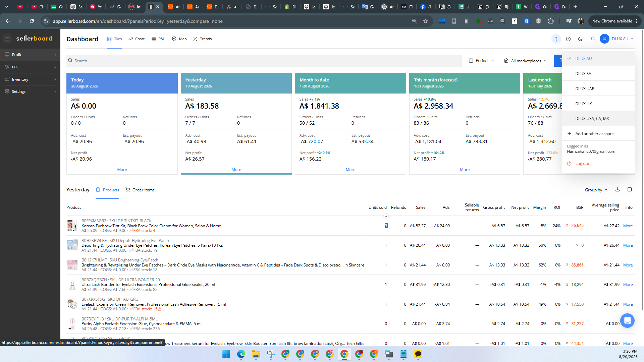
Task: Open the Snipping Tool taskbar icon
Action: click(271, 354)
